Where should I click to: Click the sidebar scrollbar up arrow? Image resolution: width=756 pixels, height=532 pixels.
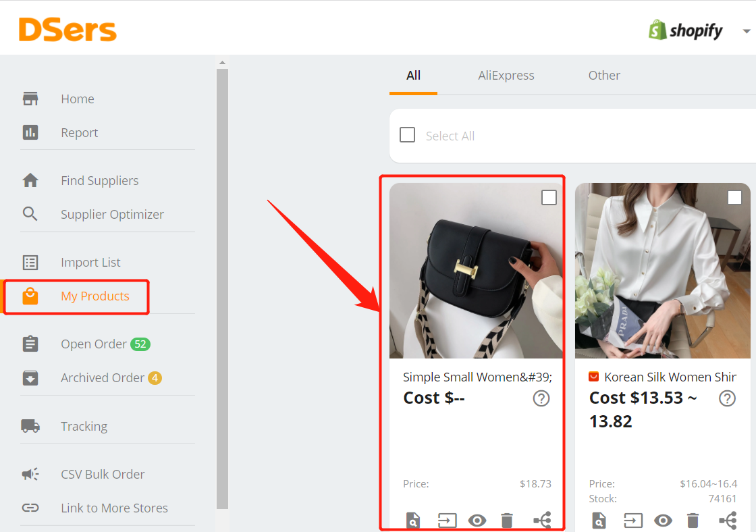222,62
